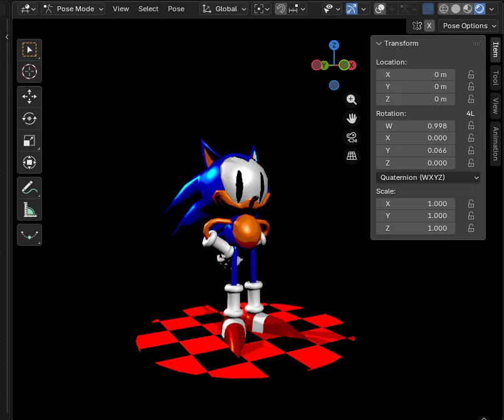Image resolution: width=504 pixels, height=420 pixels.
Task: Switch to the Tool sidebar tab
Action: click(495, 78)
